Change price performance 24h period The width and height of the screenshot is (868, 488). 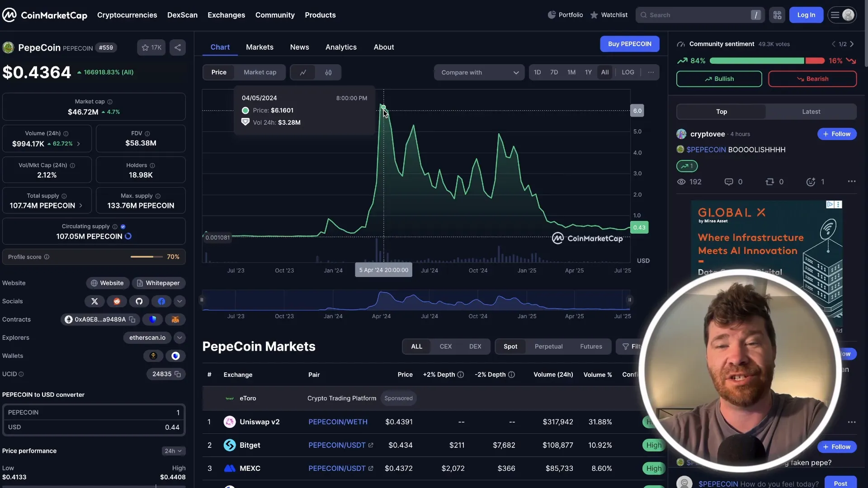click(x=174, y=451)
